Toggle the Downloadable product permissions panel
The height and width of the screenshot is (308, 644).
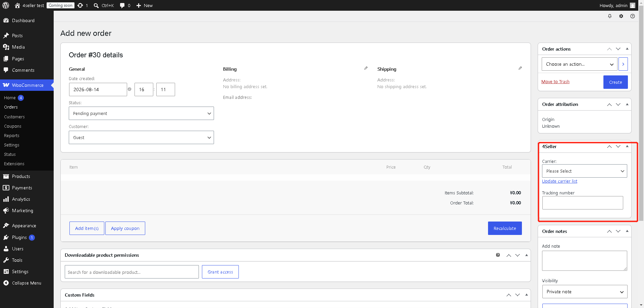[526, 255]
